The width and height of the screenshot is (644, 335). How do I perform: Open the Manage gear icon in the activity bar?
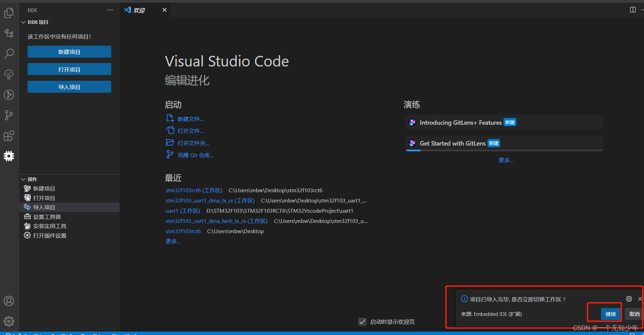(x=9, y=321)
